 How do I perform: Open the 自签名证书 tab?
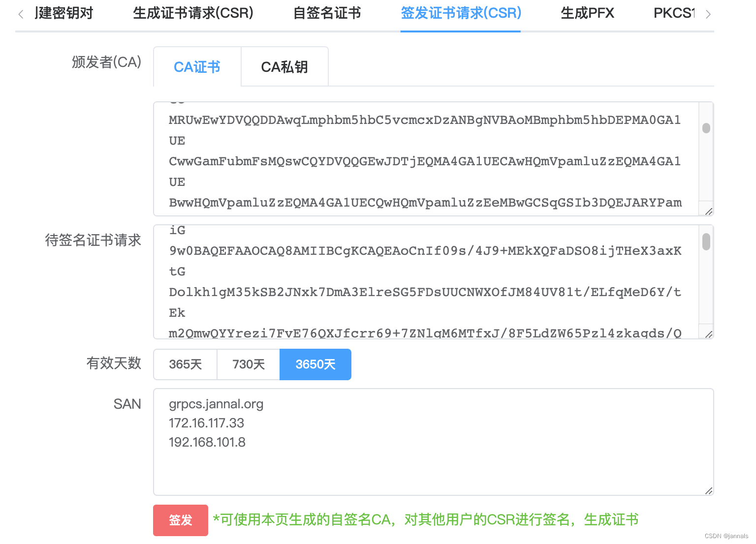click(x=326, y=13)
